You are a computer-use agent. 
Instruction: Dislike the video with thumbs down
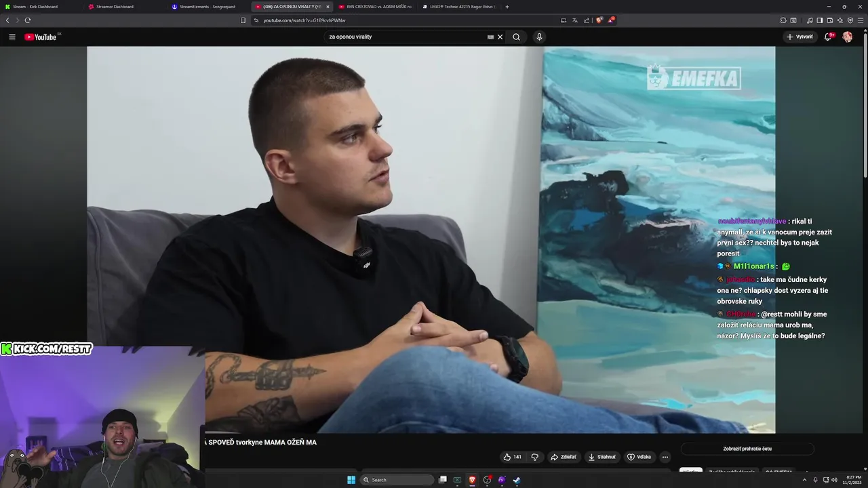click(534, 457)
